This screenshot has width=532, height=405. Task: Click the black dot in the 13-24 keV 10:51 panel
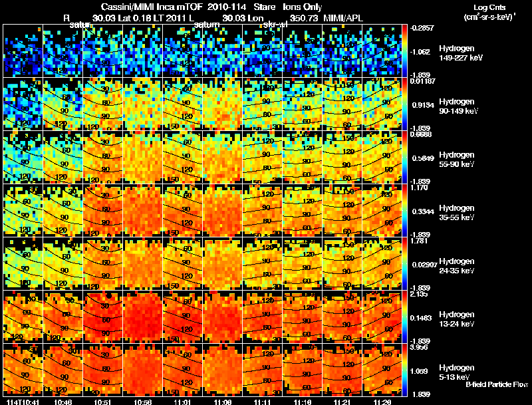pyautogui.click(x=109, y=296)
